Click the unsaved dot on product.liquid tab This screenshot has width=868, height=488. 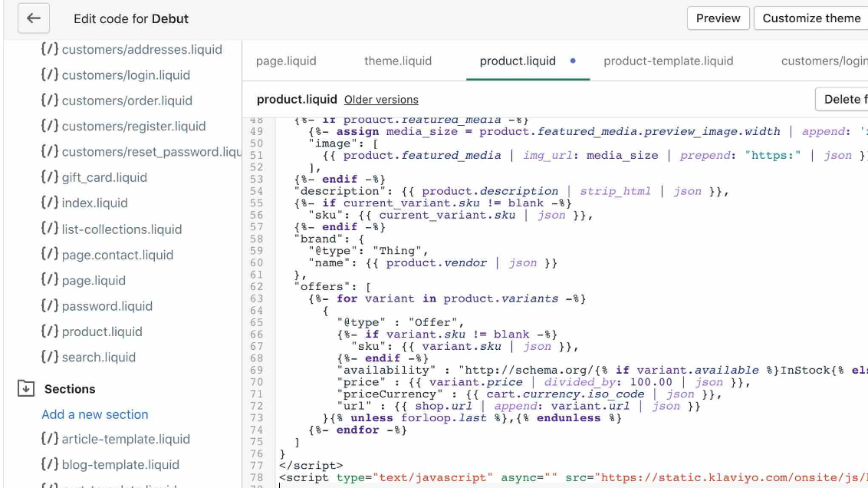[573, 61]
